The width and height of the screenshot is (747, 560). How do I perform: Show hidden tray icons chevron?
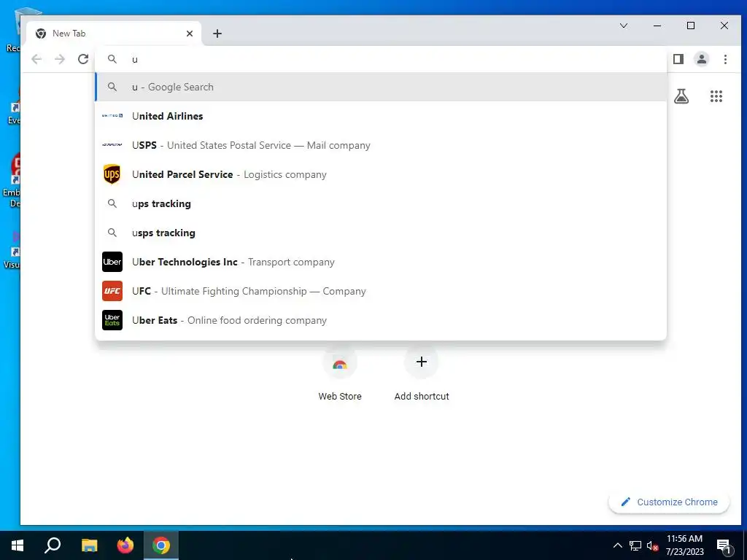(x=617, y=545)
